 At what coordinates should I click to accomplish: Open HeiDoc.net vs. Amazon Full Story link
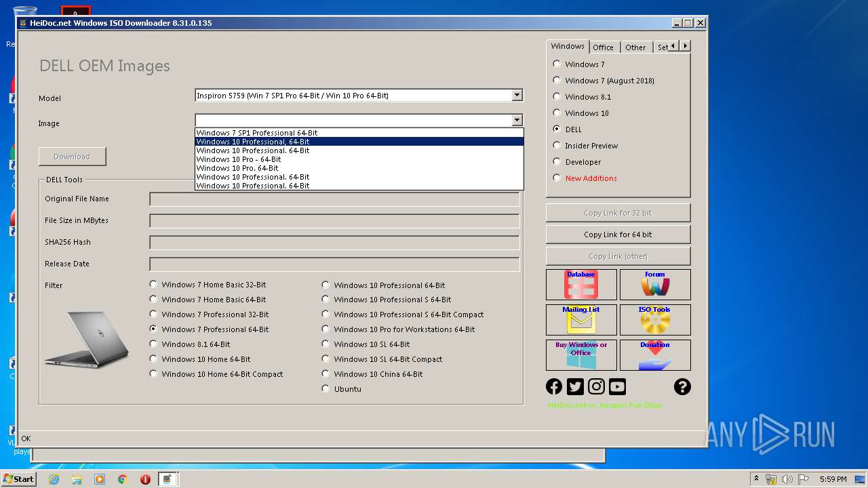pos(605,405)
